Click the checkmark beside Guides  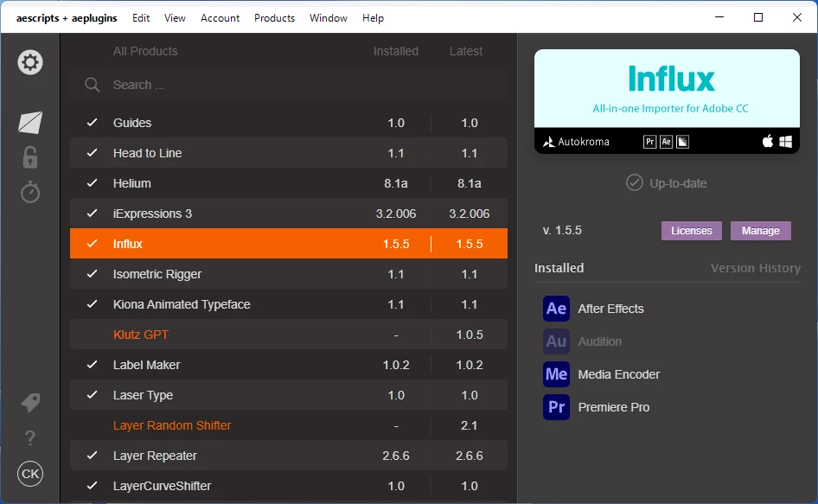coord(92,123)
